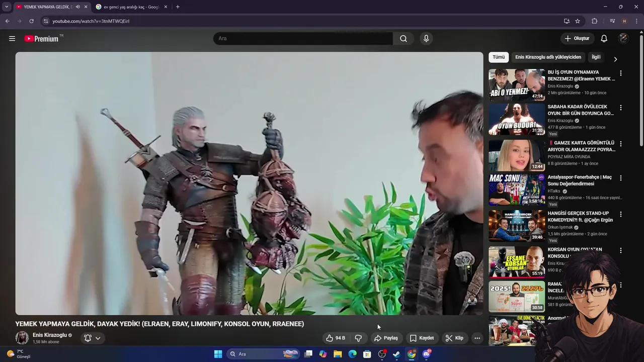The height and width of the screenshot is (362, 644).
Task: Open BU İŞ OYUN OYNAMAYA BENZEMEZ video title
Action: tap(581, 75)
